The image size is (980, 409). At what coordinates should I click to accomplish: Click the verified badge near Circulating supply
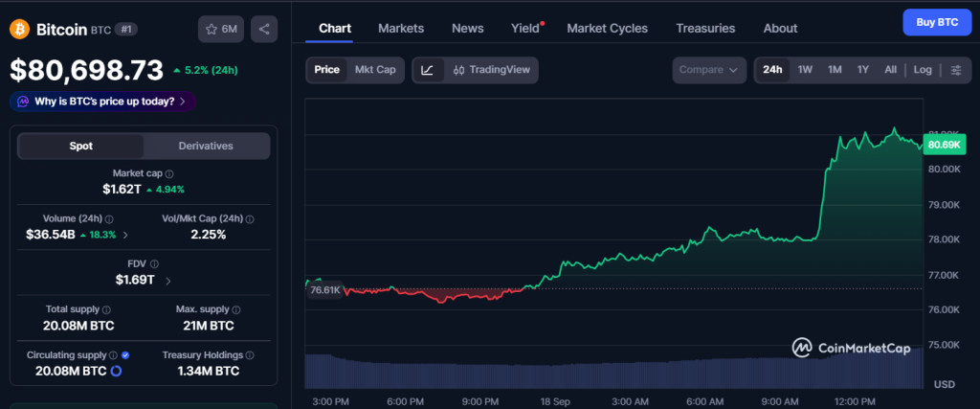(x=125, y=355)
